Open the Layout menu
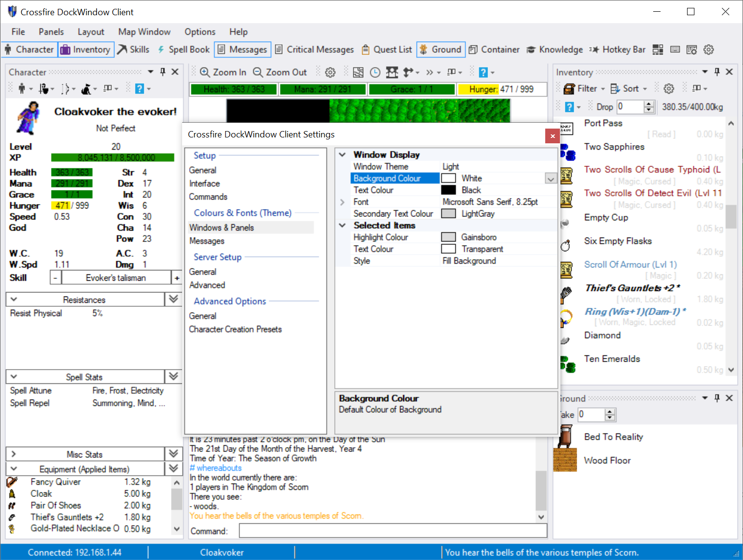The width and height of the screenshot is (743, 560). [91, 32]
